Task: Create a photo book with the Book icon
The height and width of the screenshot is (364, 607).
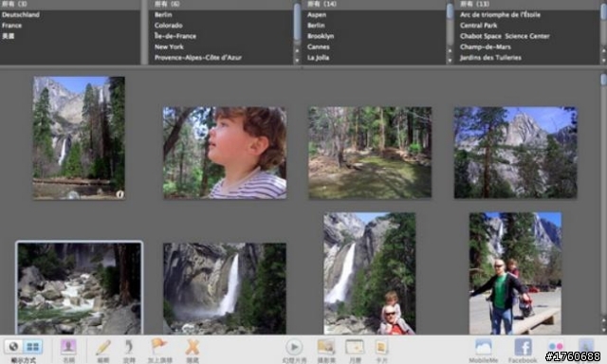Action: tap(326, 347)
